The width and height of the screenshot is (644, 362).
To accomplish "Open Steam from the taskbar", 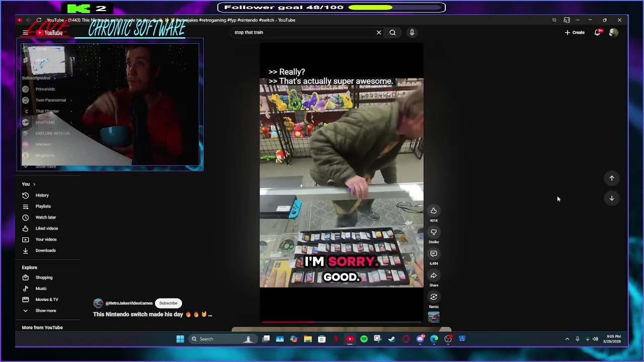I will (x=392, y=339).
